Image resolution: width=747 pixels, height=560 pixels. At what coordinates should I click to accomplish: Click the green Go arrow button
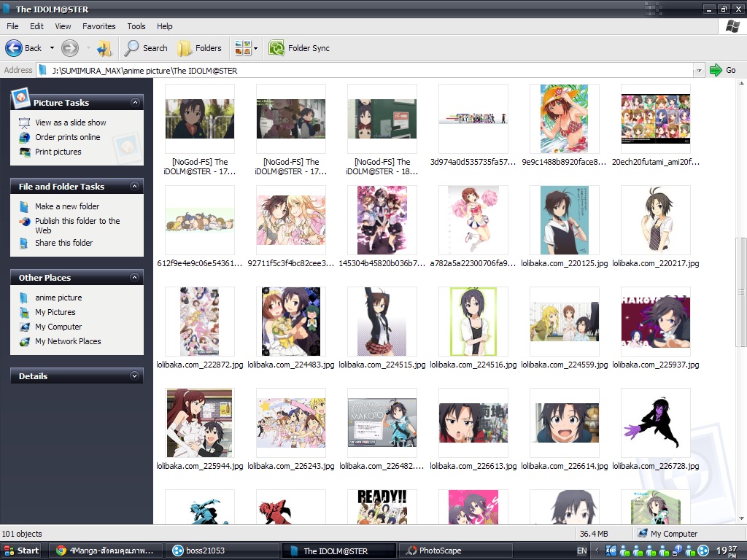click(x=716, y=70)
